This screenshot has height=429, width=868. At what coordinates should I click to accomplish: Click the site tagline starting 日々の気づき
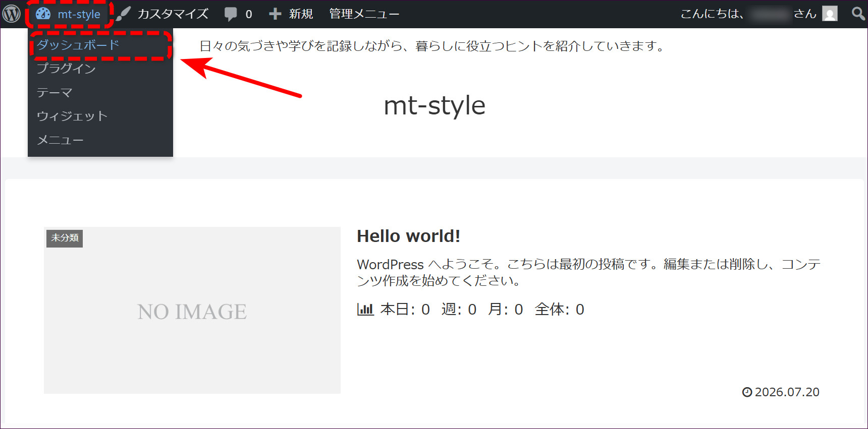[x=432, y=46]
